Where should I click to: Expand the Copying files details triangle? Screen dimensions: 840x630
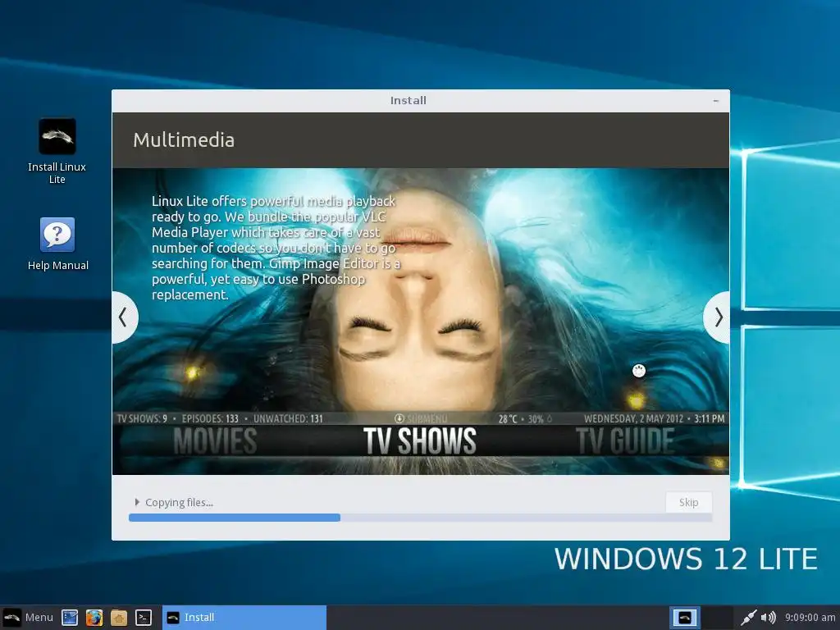pos(137,502)
